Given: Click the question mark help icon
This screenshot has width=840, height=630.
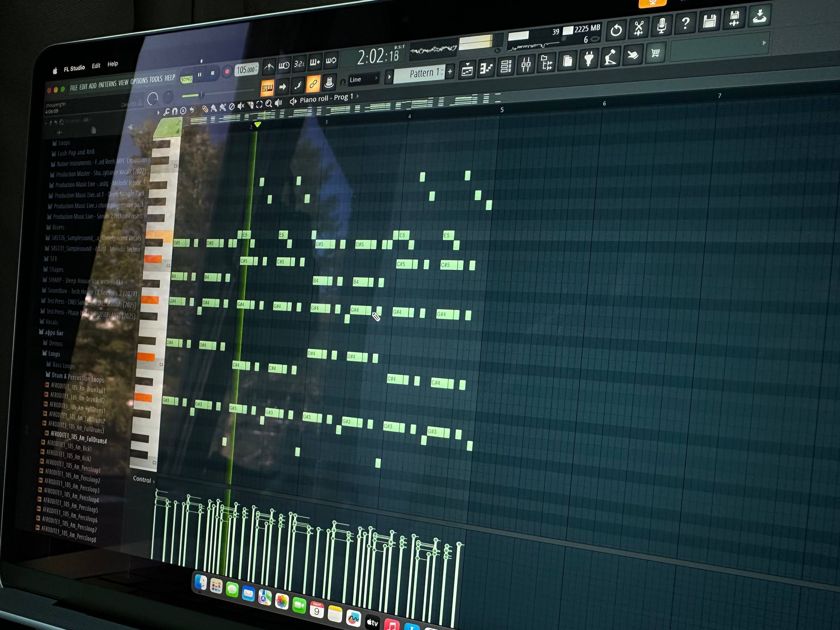Looking at the screenshot, I should 685,24.
